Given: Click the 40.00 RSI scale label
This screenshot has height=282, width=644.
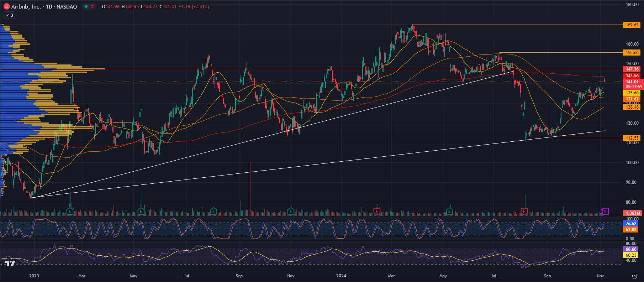Looking at the screenshot, I should point(631,260).
